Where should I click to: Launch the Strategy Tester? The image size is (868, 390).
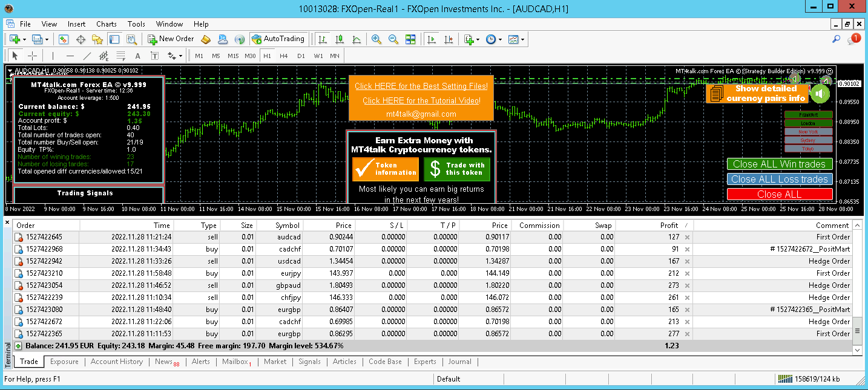tap(131, 39)
